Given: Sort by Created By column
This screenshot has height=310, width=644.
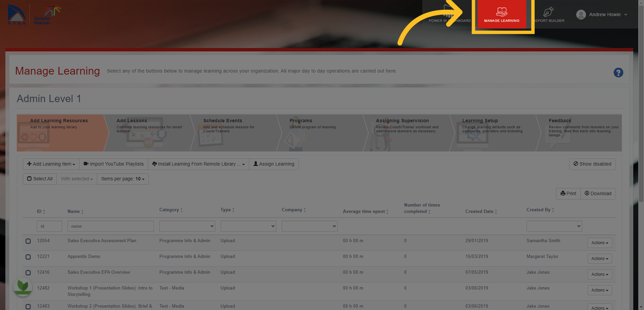Looking at the screenshot, I should tap(553, 210).
